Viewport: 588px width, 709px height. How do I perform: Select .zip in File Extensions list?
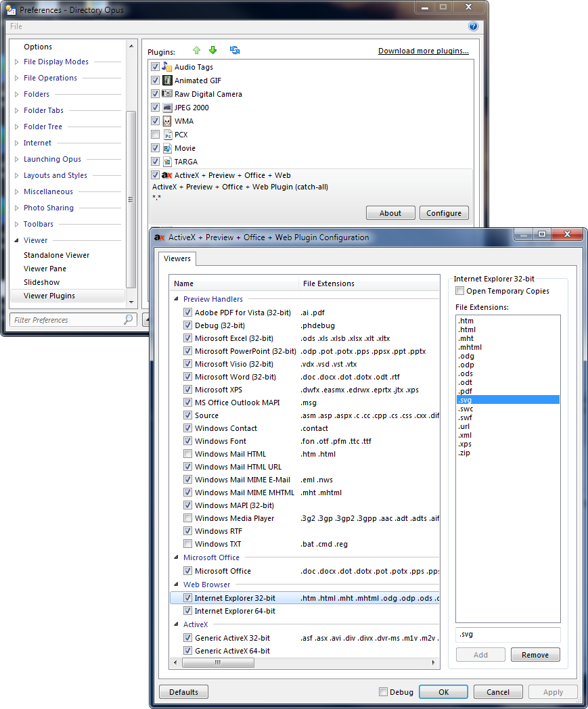[508, 453]
